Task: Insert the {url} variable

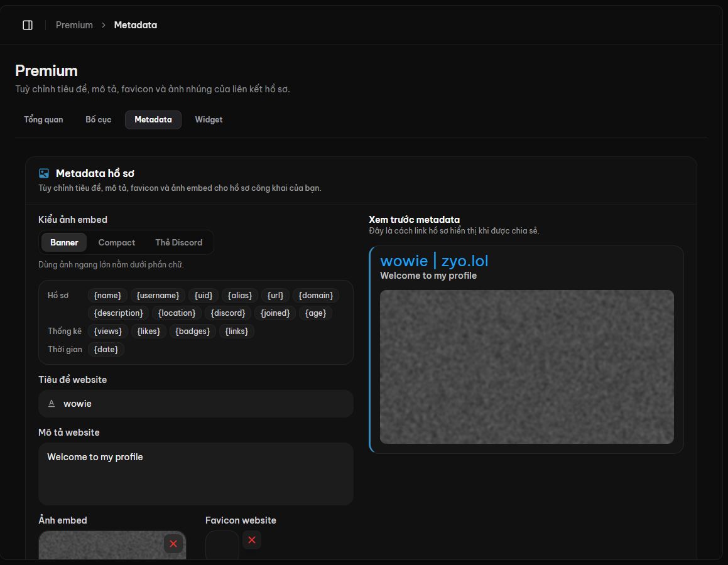Action: [275, 296]
